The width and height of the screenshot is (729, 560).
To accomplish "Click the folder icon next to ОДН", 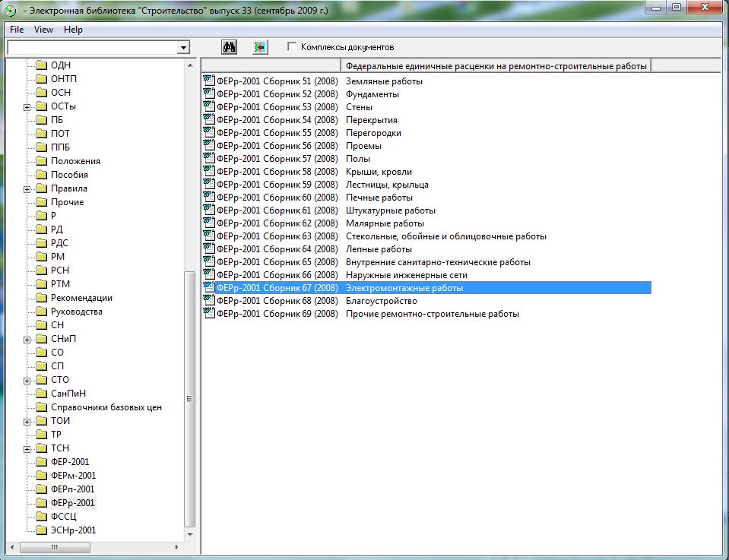I will 42,65.
